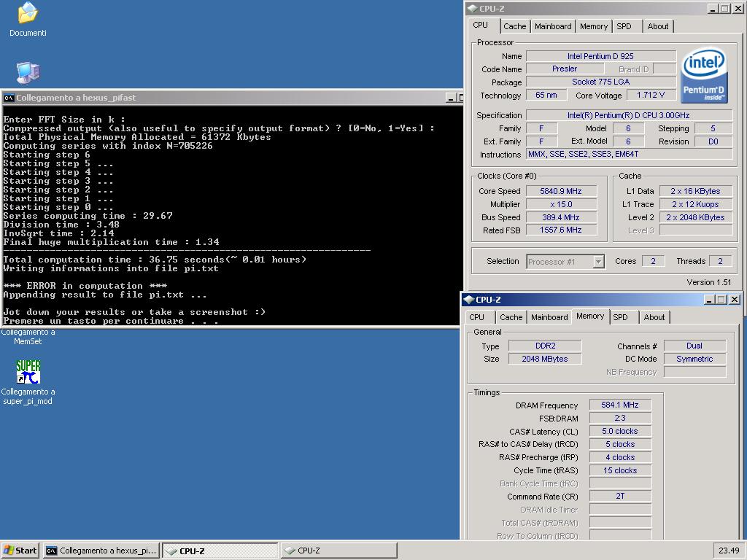Click the Core Speed 5840.9 MHz value
Image resolution: width=747 pixels, height=560 pixels.
[x=561, y=191]
